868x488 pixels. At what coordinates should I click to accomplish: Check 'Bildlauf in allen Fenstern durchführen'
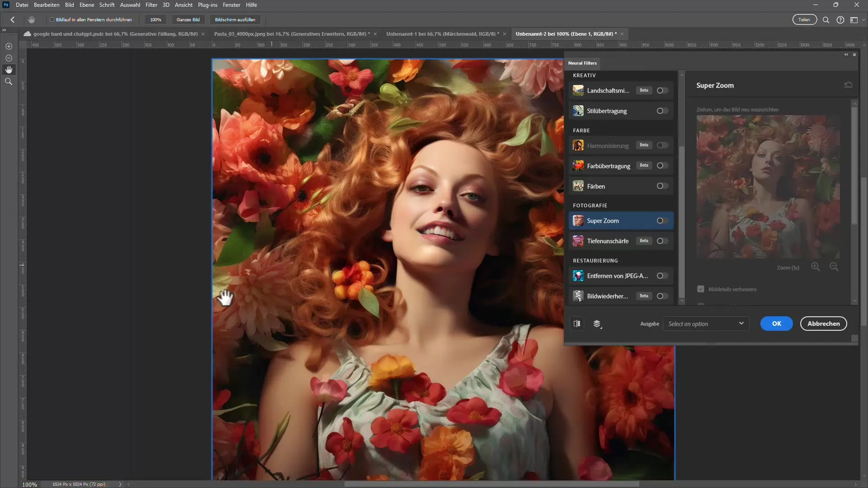pyautogui.click(x=52, y=20)
